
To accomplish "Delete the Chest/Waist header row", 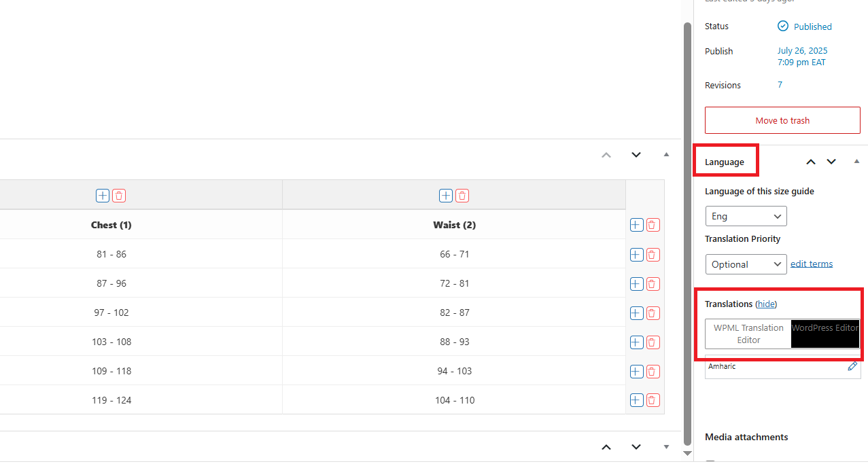I will (x=653, y=225).
